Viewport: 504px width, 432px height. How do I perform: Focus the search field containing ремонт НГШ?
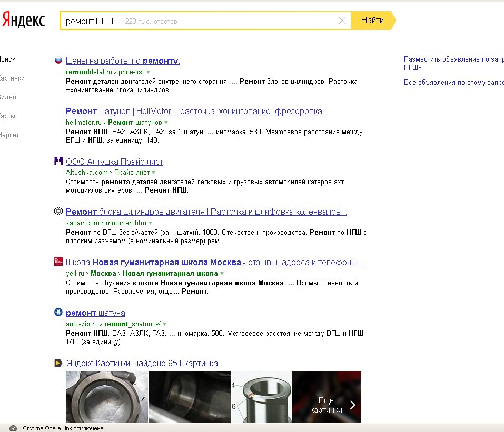[206, 21]
